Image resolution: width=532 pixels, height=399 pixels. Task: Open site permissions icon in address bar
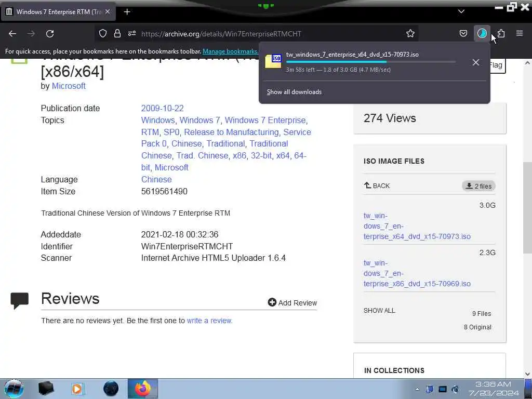tap(132, 33)
